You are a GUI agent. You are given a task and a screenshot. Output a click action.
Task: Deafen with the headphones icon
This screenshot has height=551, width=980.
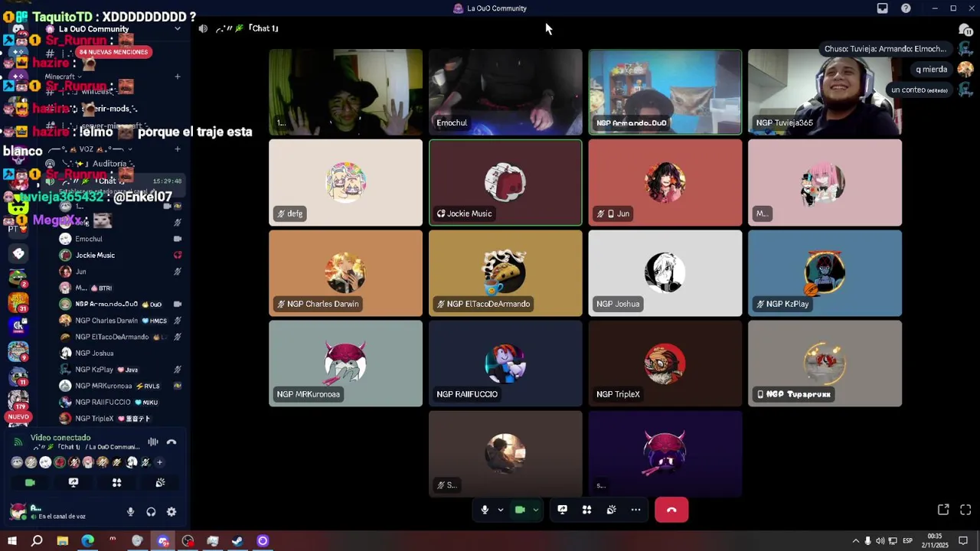coord(151,512)
